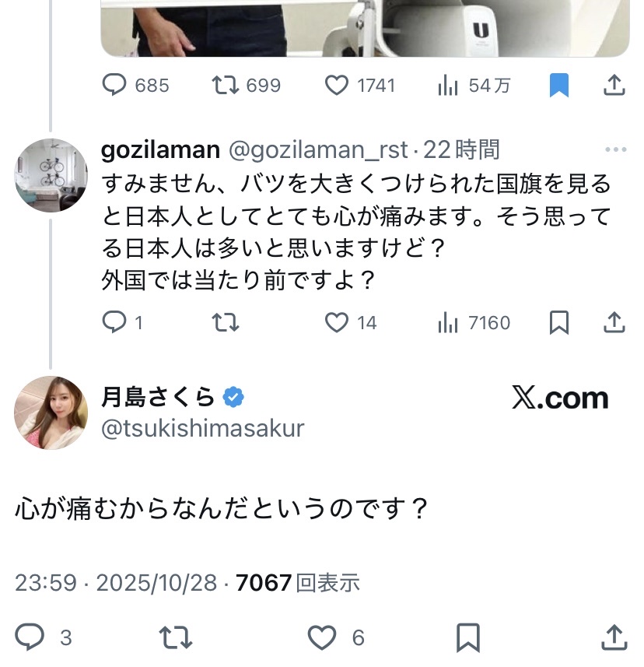This screenshot has width=644, height=667.
Task: View gozilaman post's 7160 view stats
Action: pos(448,322)
